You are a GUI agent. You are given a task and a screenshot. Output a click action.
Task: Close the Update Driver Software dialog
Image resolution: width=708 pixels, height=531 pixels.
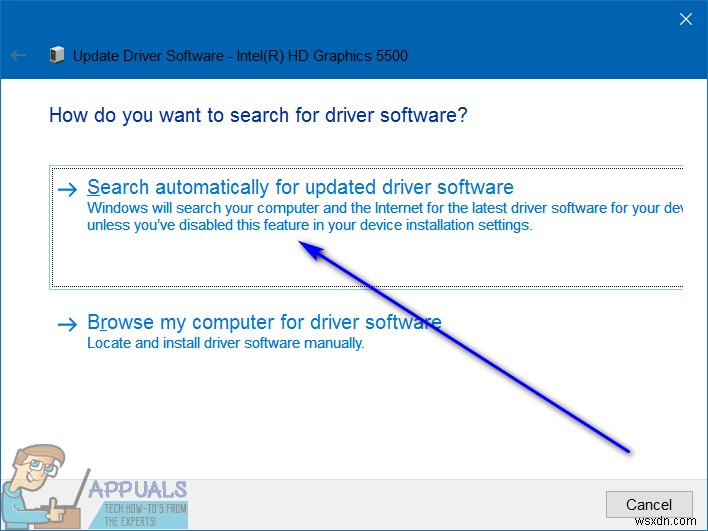click(686, 19)
